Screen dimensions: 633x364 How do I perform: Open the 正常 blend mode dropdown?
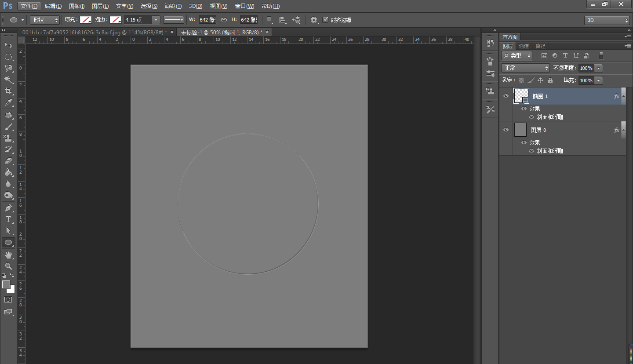coord(525,68)
